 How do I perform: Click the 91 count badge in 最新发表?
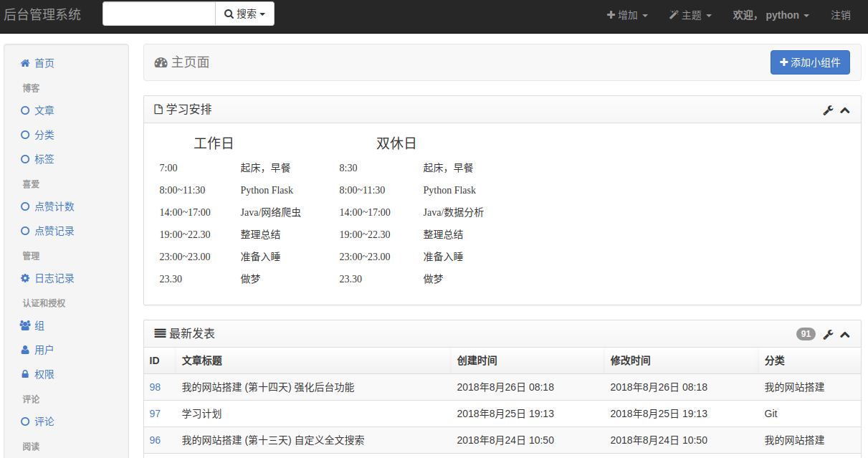click(806, 334)
